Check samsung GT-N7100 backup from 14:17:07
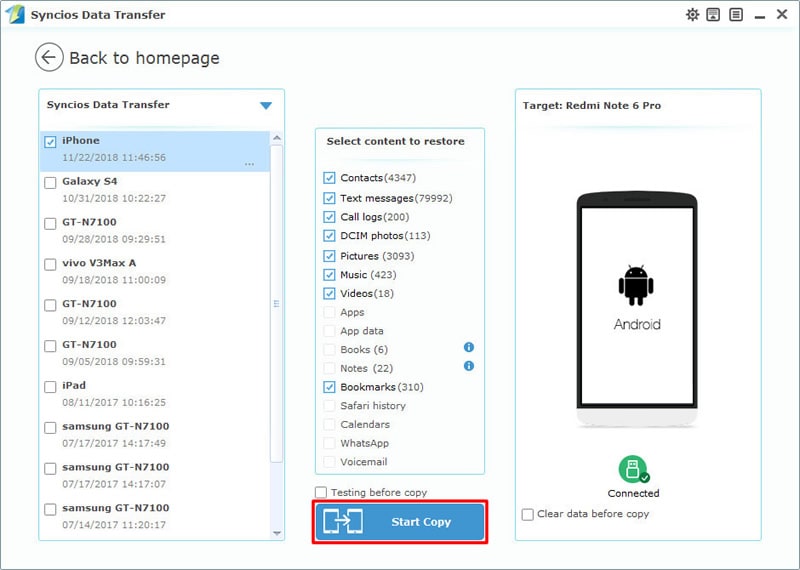The height and width of the screenshot is (570, 800). point(50,468)
